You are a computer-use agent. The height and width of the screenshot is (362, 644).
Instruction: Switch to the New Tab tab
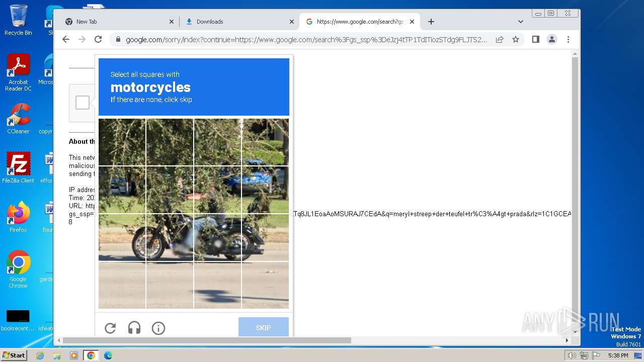pos(119,22)
